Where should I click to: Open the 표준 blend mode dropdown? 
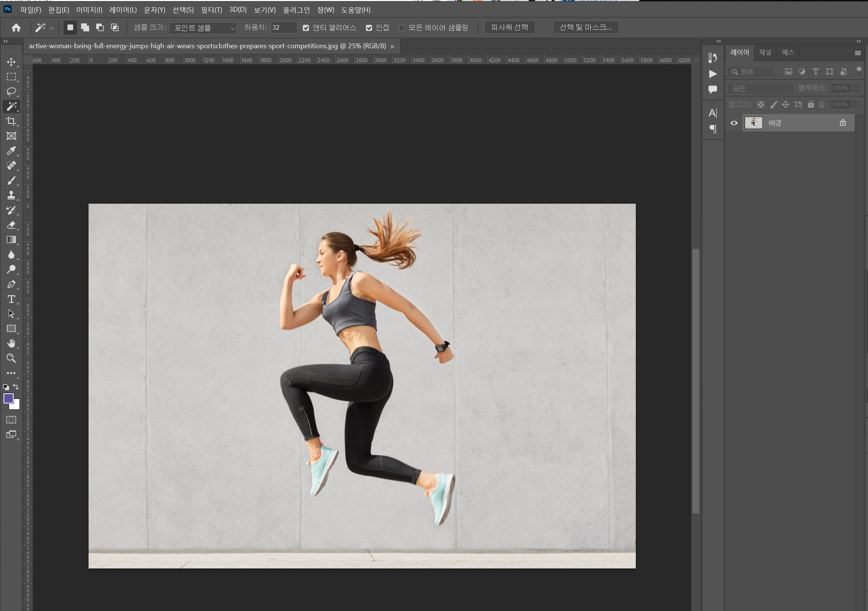pos(761,88)
